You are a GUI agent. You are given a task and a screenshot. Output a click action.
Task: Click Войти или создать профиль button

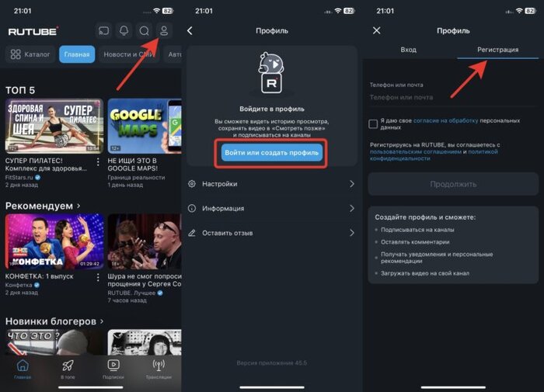tap(272, 152)
